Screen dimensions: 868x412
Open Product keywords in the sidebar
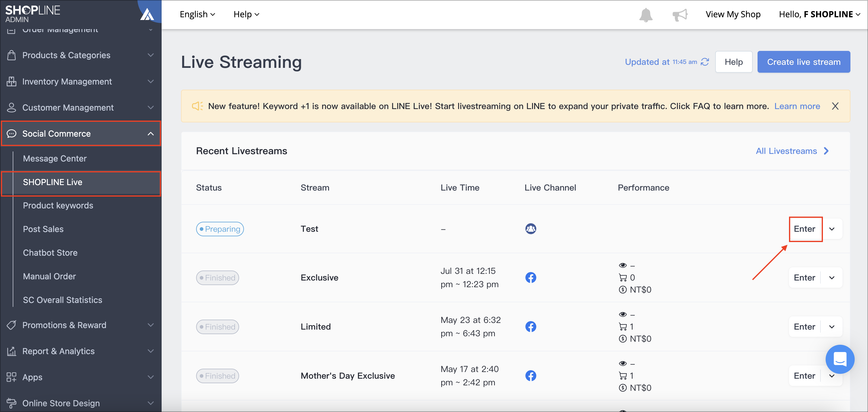click(58, 206)
